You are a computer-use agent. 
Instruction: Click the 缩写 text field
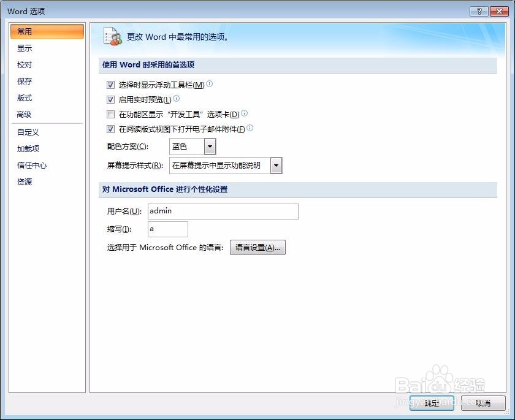point(167,229)
